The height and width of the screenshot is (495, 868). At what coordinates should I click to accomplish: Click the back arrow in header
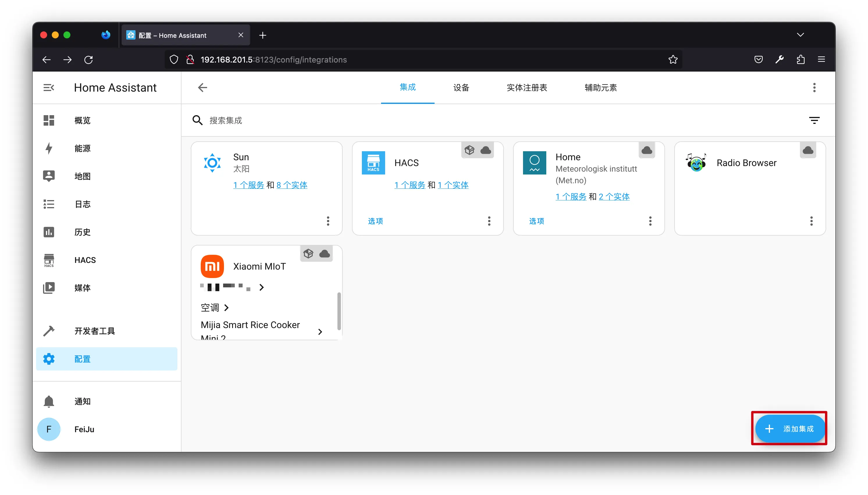pyautogui.click(x=203, y=88)
